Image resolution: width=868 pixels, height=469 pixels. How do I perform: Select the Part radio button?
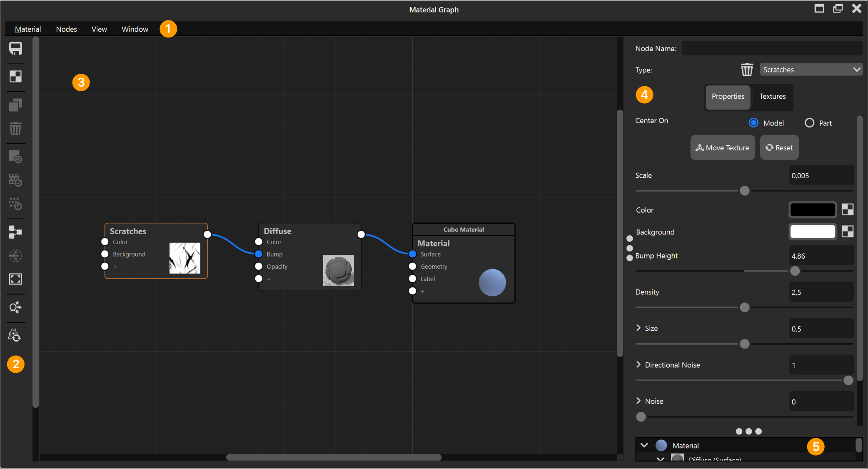point(809,123)
